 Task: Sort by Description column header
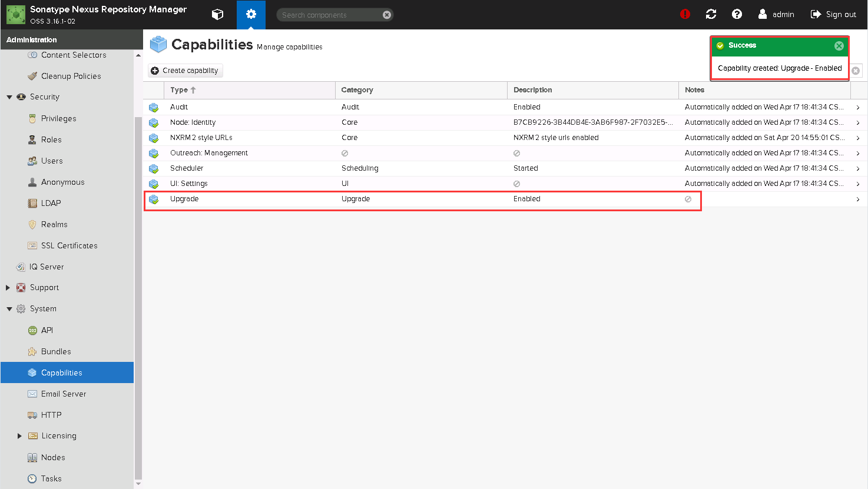pos(593,90)
